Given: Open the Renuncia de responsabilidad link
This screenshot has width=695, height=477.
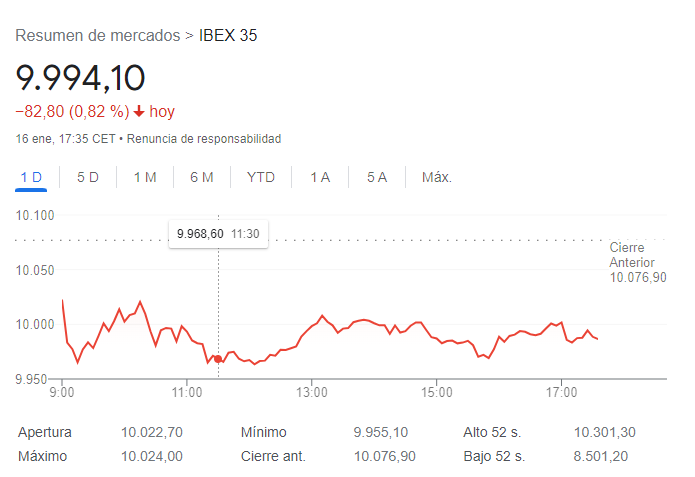Looking at the screenshot, I should coord(203,138).
